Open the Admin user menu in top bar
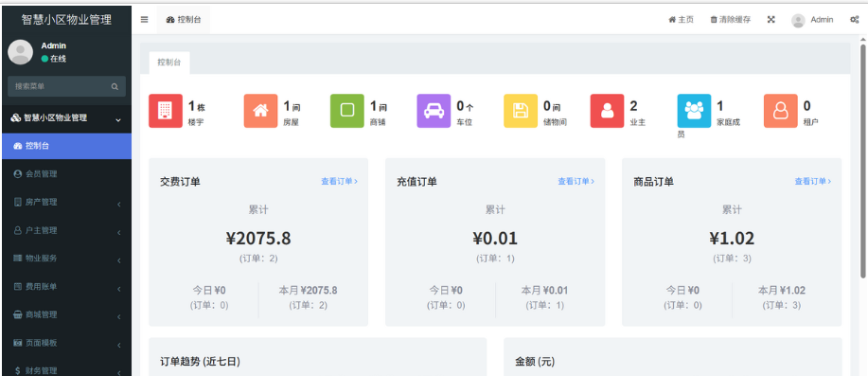 [x=813, y=20]
